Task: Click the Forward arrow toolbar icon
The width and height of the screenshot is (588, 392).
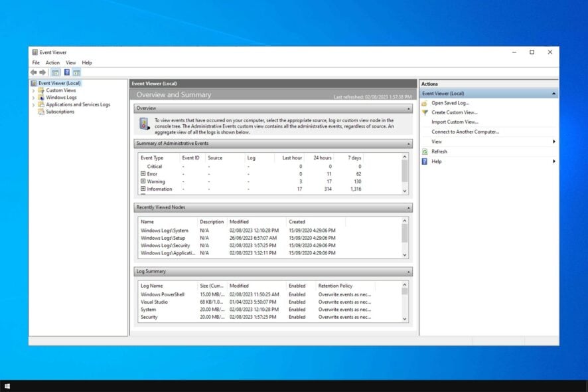Action: coord(42,72)
